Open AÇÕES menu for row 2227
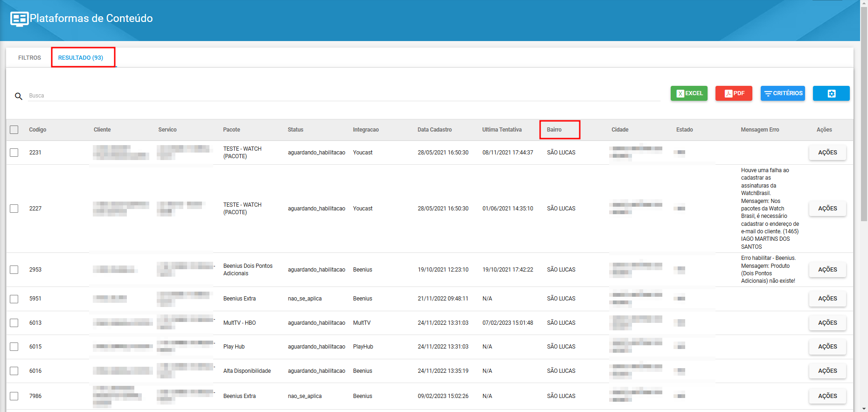Screen dimensions: 868x412 (x=827, y=209)
